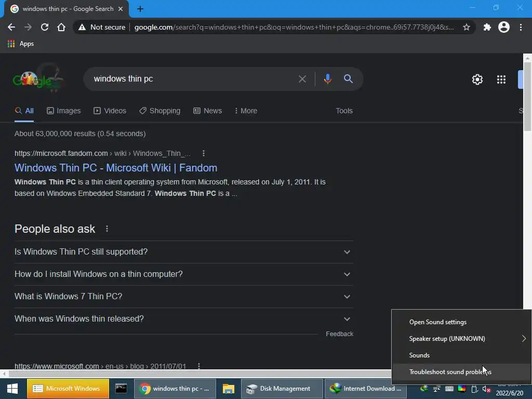
Task: Switch to the News tab
Action: [208, 111]
